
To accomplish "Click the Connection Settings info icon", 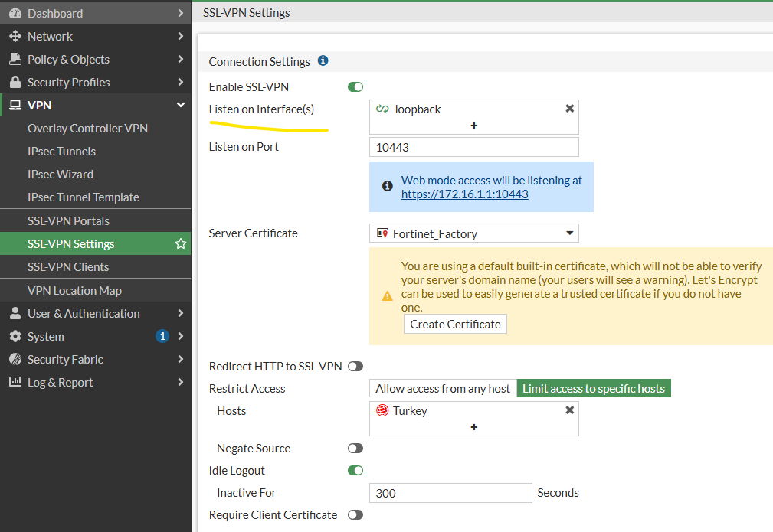I will click(323, 60).
